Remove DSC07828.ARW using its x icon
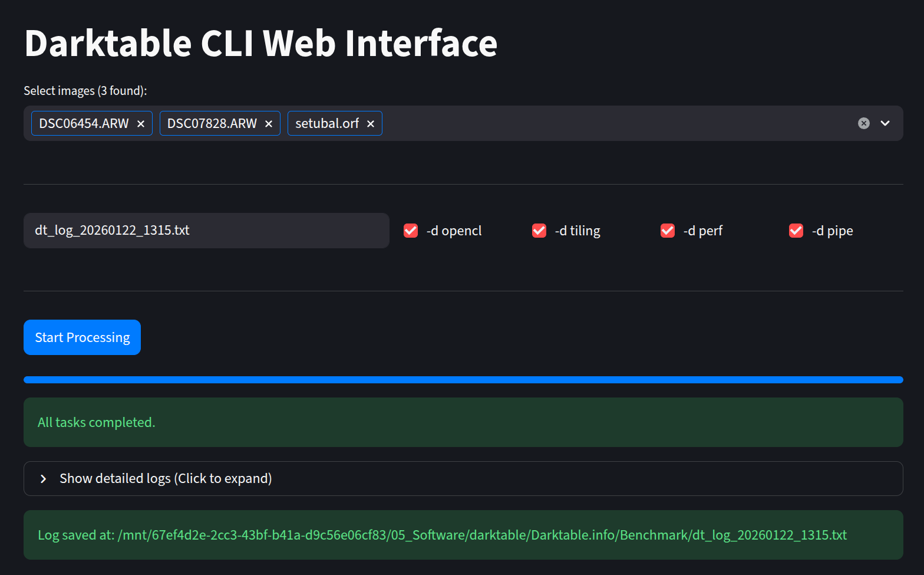 pyautogui.click(x=269, y=124)
